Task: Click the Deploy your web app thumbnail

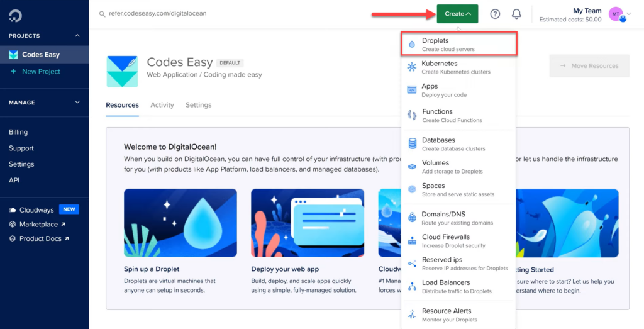Action: coord(308,223)
